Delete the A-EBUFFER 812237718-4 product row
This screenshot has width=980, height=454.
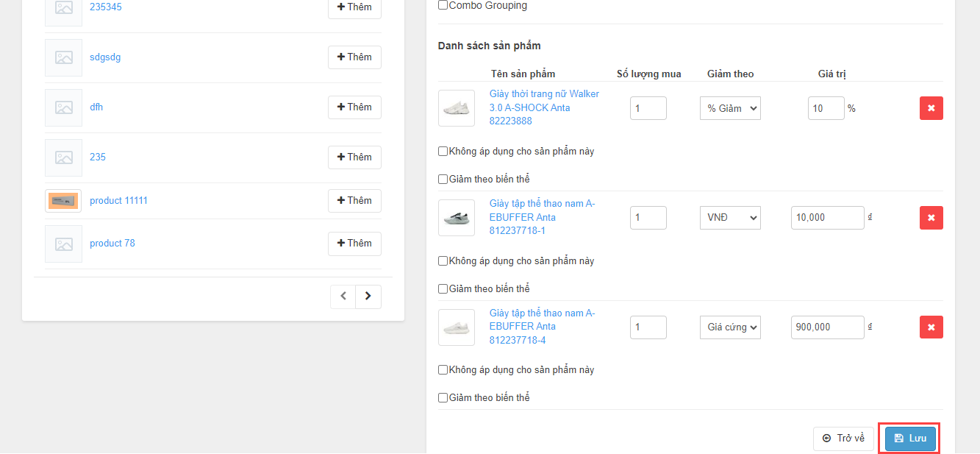(x=931, y=327)
